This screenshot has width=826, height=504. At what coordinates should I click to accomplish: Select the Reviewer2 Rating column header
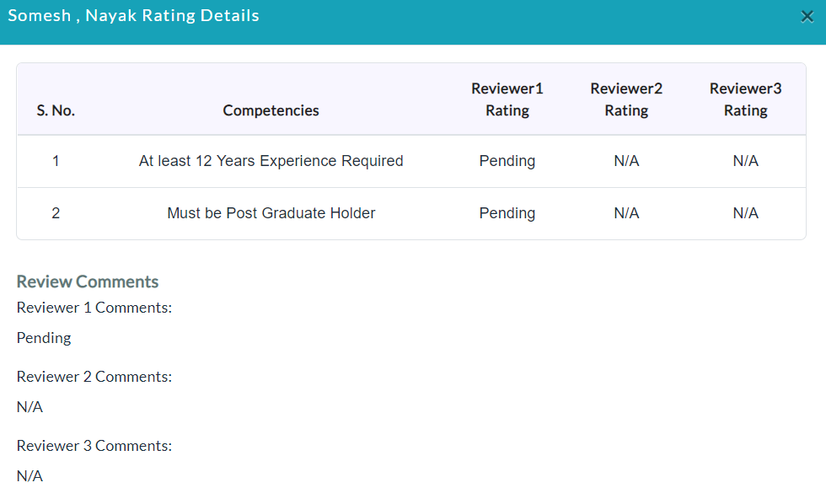coord(626,99)
